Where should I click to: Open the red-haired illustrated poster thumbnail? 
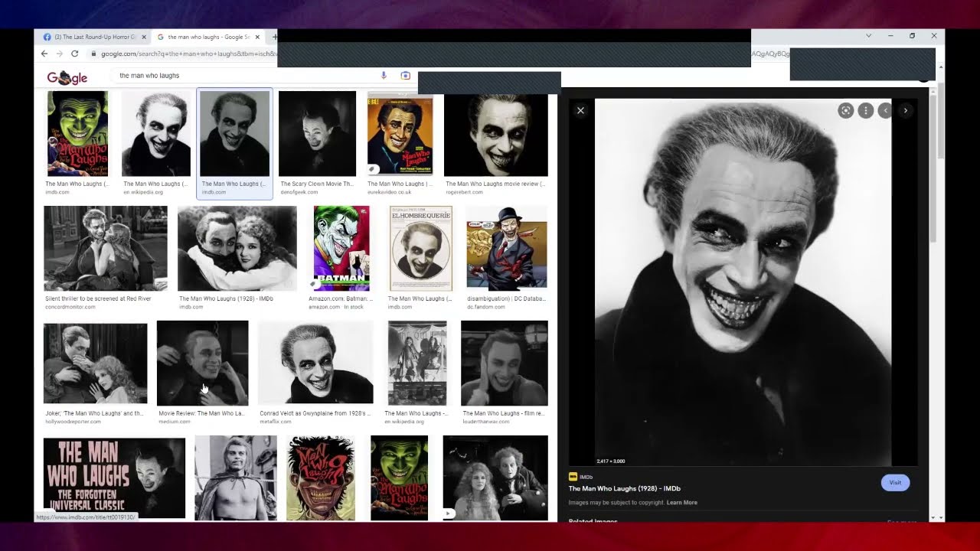point(321,478)
